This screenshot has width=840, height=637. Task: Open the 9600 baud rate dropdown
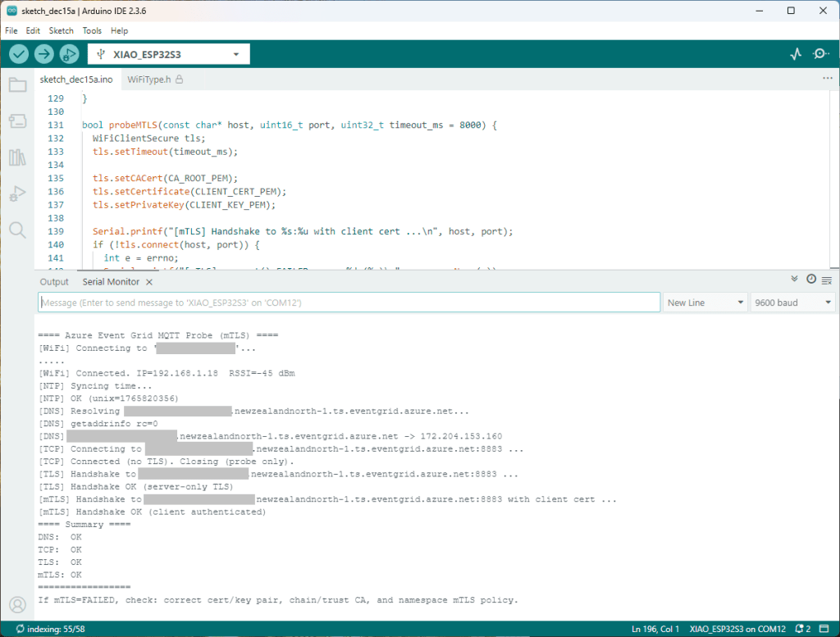click(x=792, y=303)
